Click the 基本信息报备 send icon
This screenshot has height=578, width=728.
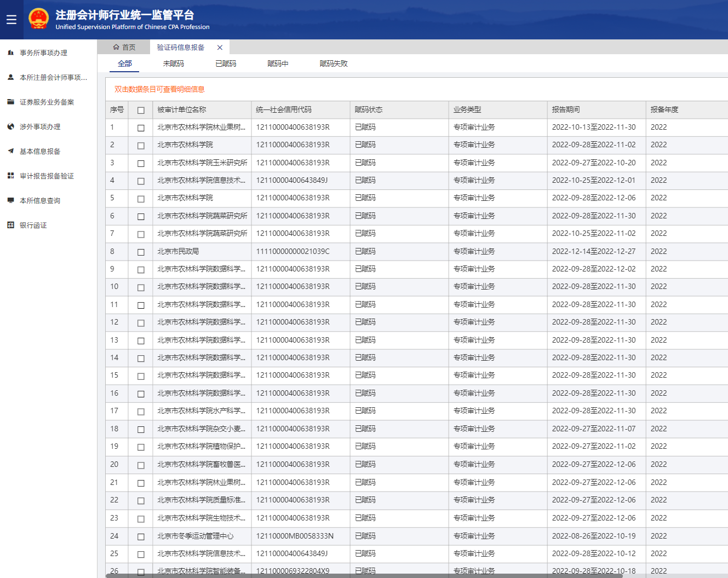(10, 151)
